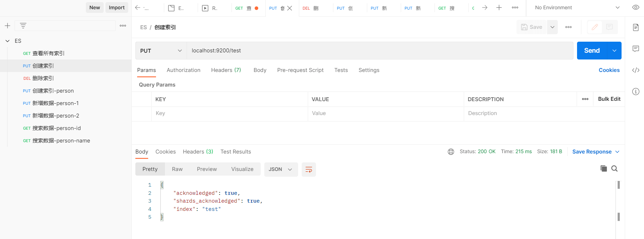The image size is (644, 239).
Task: Open request info icon in right sidebar
Action: pyautogui.click(x=636, y=92)
